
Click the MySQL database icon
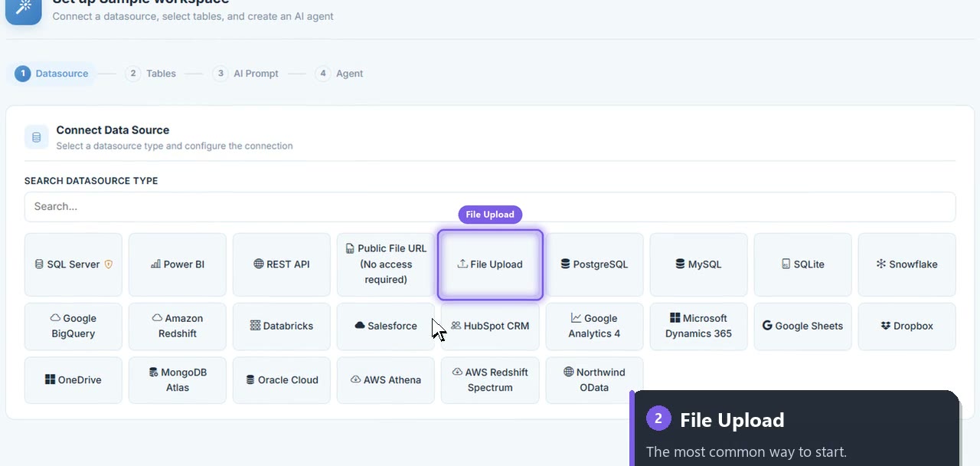click(680, 264)
